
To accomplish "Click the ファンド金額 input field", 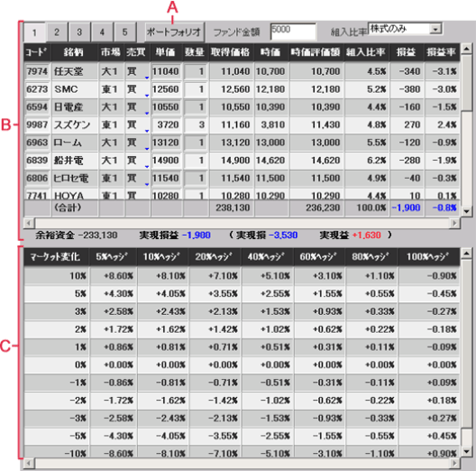I will 293,32.
